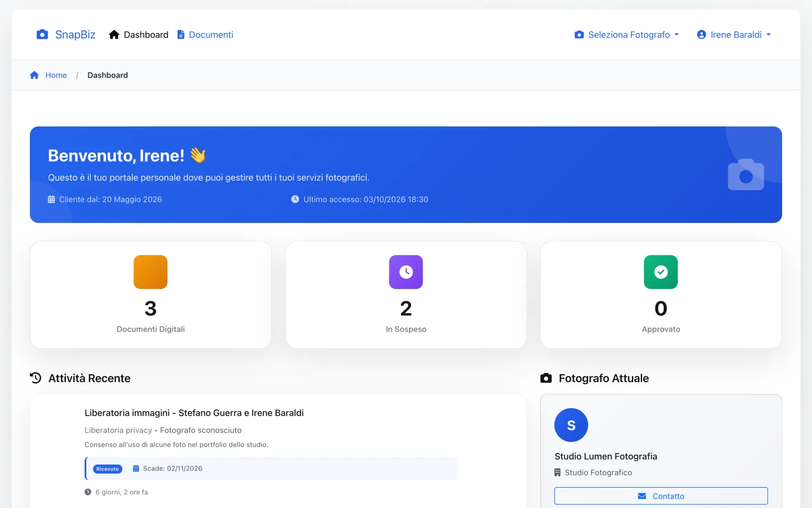Open the Liberatoria immagini activity title
The width and height of the screenshot is (812, 508).
[x=194, y=413]
